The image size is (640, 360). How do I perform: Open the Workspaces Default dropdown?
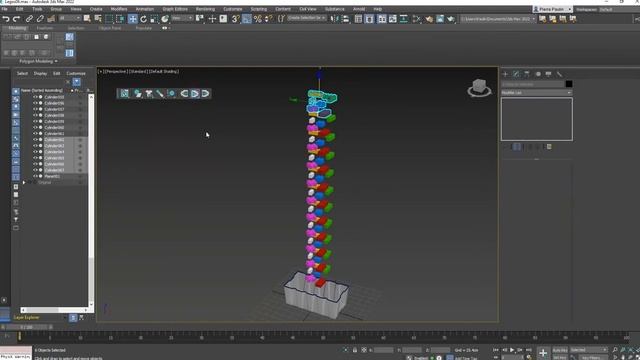(619, 9)
